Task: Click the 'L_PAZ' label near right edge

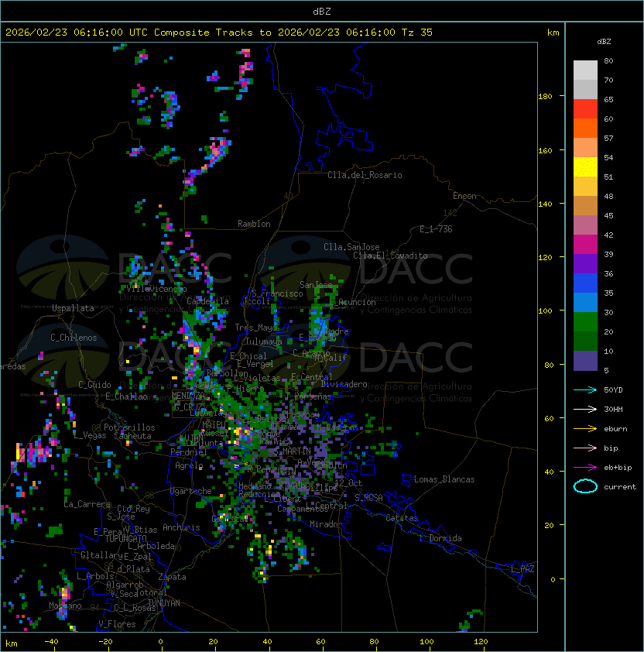Action: click(x=522, y=569)
